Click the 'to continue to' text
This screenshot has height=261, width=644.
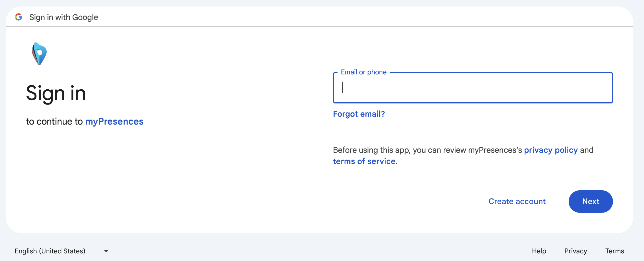tap(54, 121)
